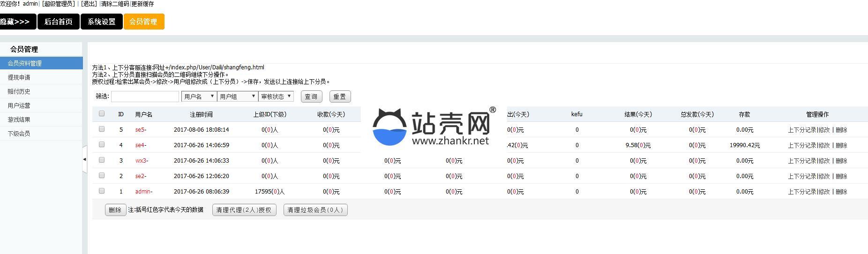
Task: Check the select-all checkbox in table header
Action: tap(102, 113)
